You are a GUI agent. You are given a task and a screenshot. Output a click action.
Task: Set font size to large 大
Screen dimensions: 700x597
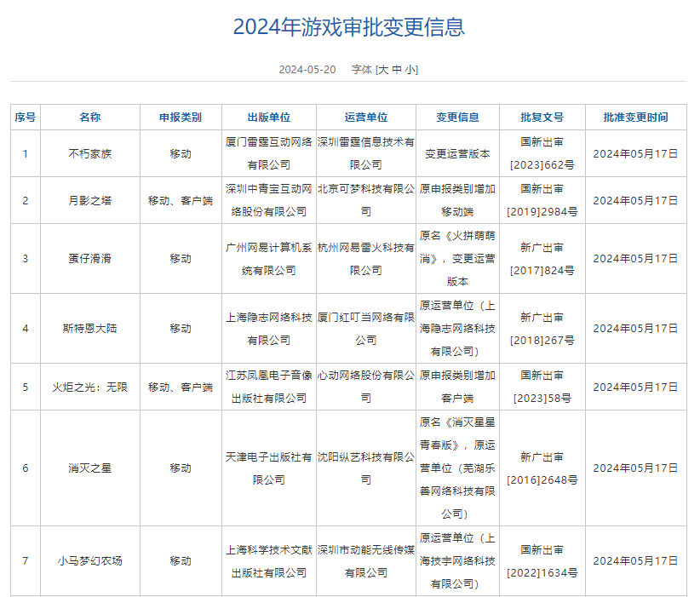pyautogui.click(x=383, y=70)
